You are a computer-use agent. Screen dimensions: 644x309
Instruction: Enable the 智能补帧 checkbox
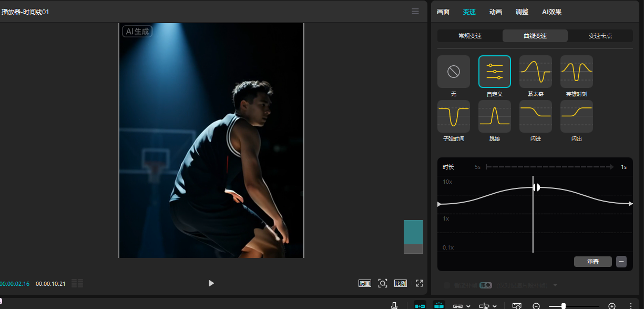tap(446, 285)
